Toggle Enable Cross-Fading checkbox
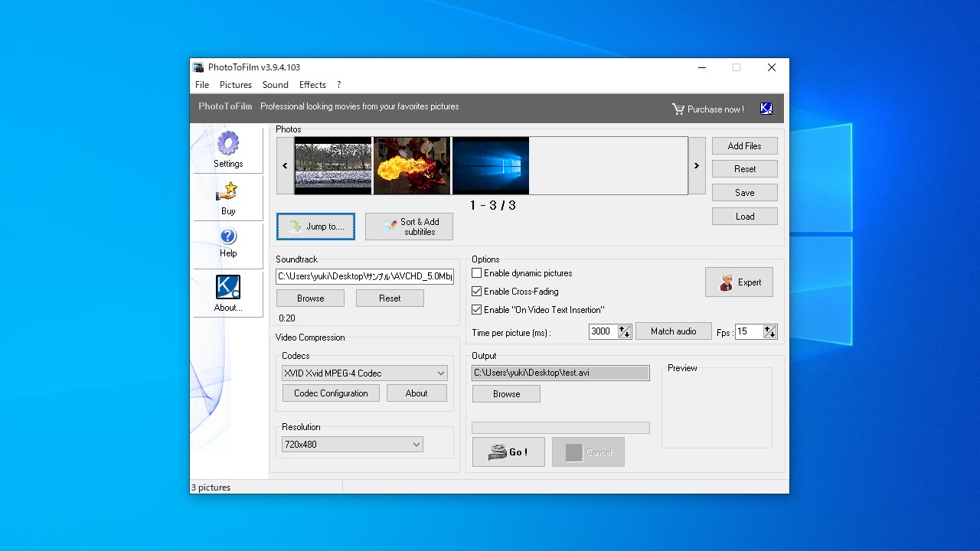Image resolution: width=980 pixels, height=551 pixels. coord(477,292)
